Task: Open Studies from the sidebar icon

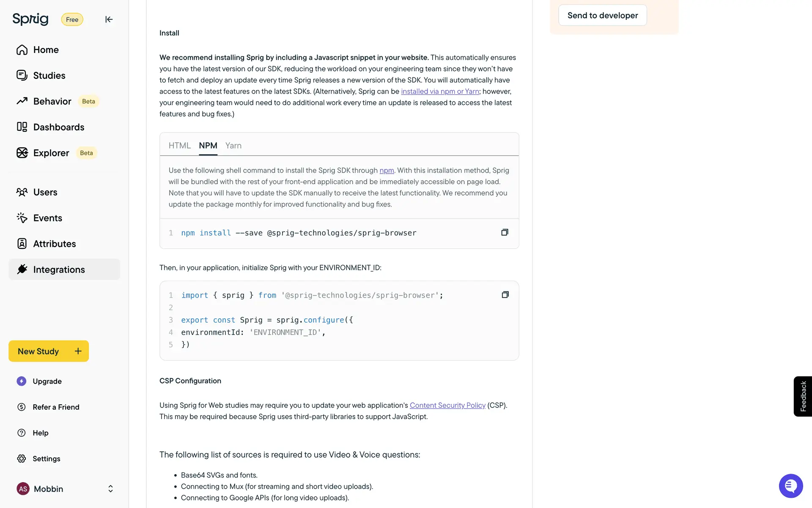Action: 22,75
